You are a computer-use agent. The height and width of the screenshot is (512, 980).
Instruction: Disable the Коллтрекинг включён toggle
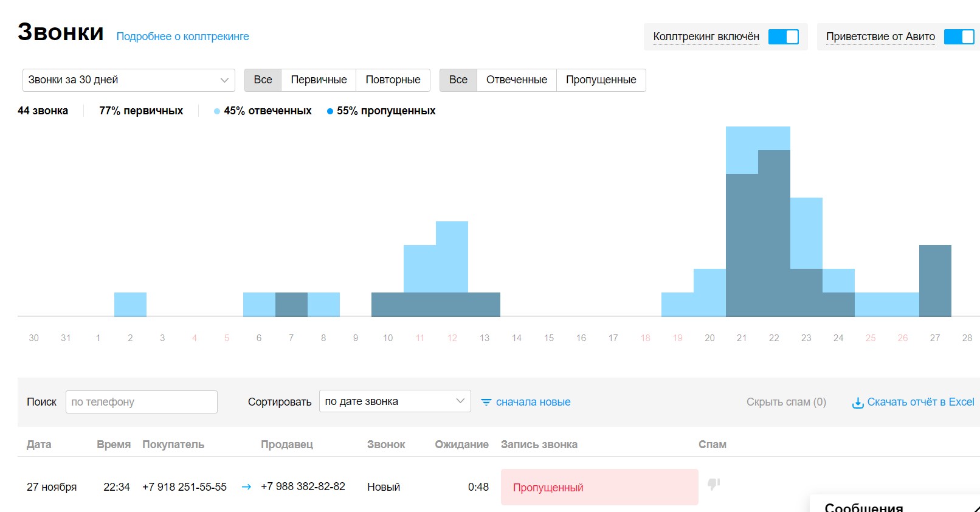(783, 36)
